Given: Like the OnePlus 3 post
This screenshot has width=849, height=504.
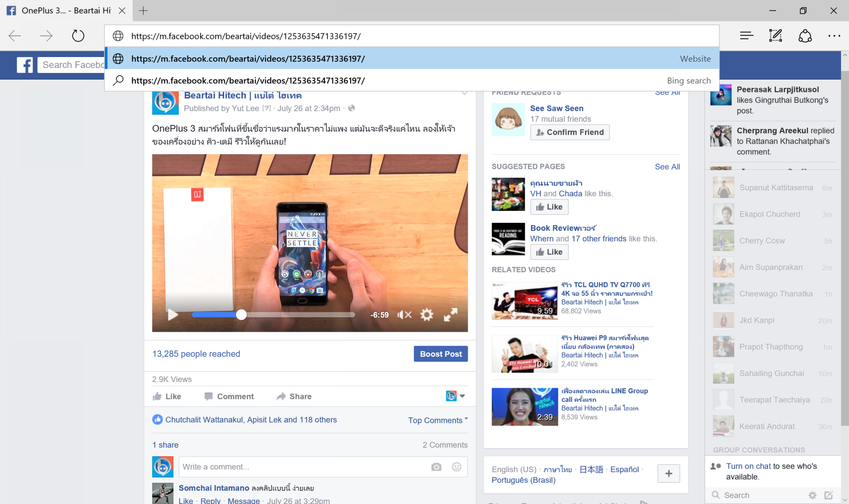Looking at the screenshot, I should pyautogui.click(x=167, y=397).
